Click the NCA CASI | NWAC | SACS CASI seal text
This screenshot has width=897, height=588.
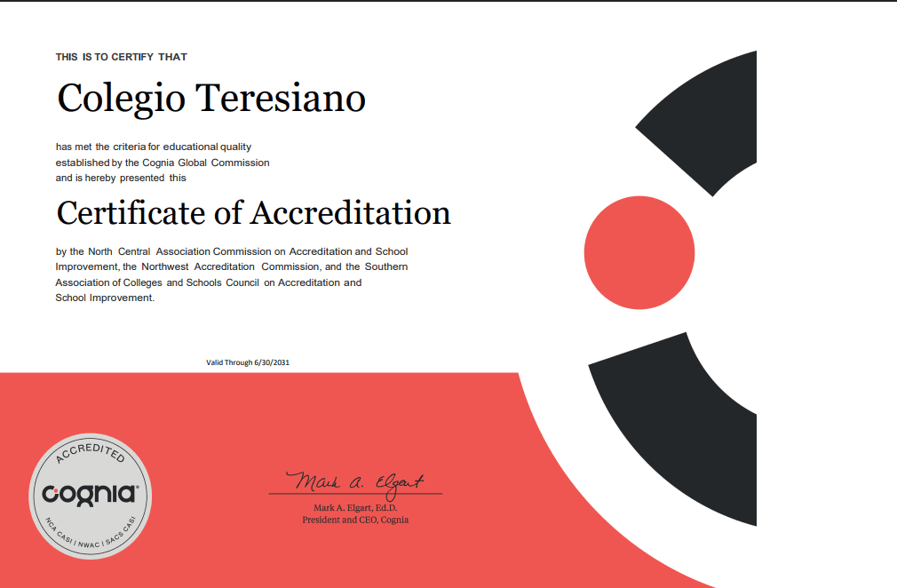tap(90, 535)
